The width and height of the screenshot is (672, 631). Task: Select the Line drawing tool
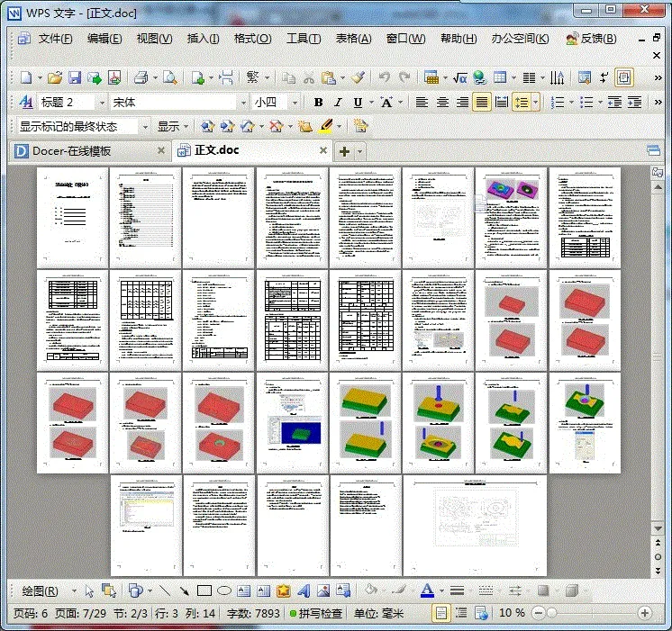165,591
